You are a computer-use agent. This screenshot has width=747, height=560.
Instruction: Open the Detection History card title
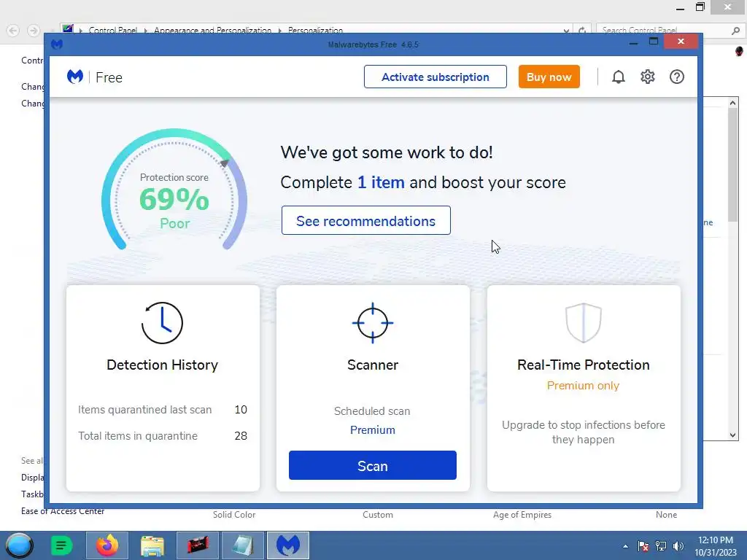pos(162,365)
